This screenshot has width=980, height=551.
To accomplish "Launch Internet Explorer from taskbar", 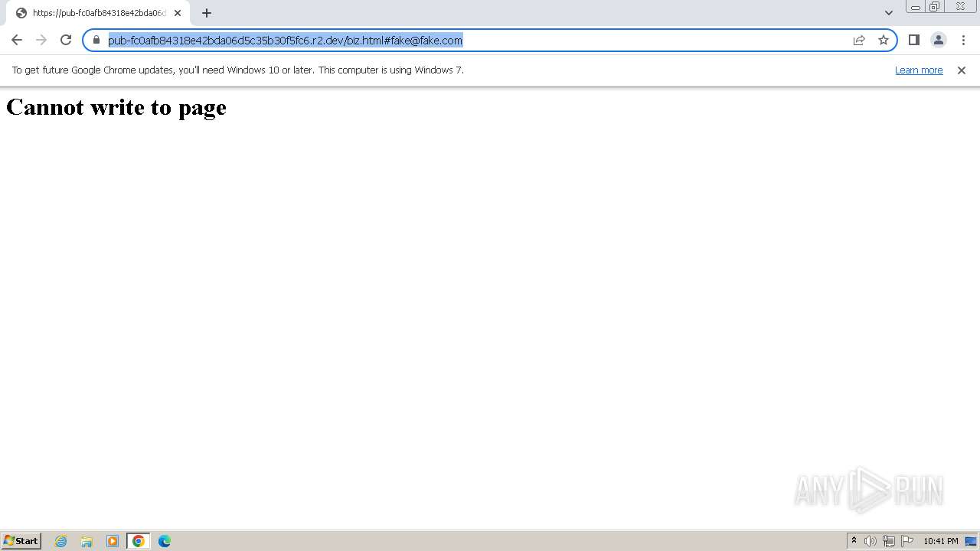I will point(61,541).
